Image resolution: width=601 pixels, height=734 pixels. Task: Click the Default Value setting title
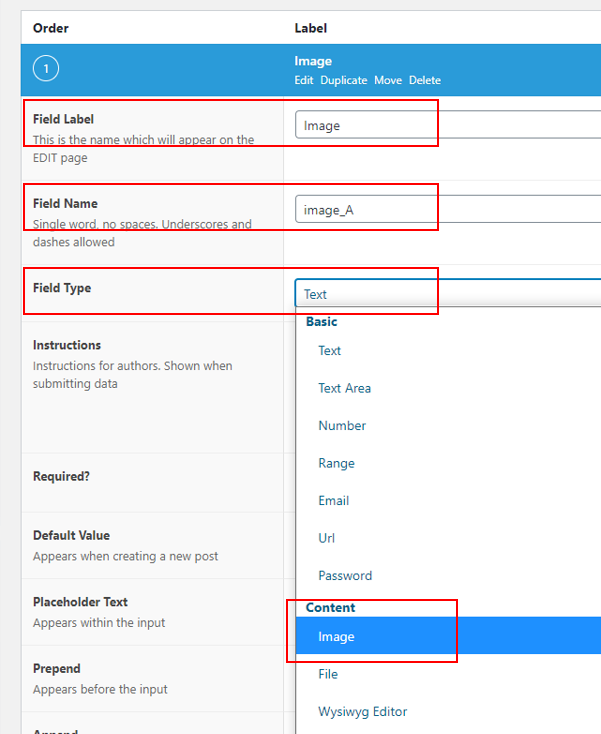click(x=71, y=535)
